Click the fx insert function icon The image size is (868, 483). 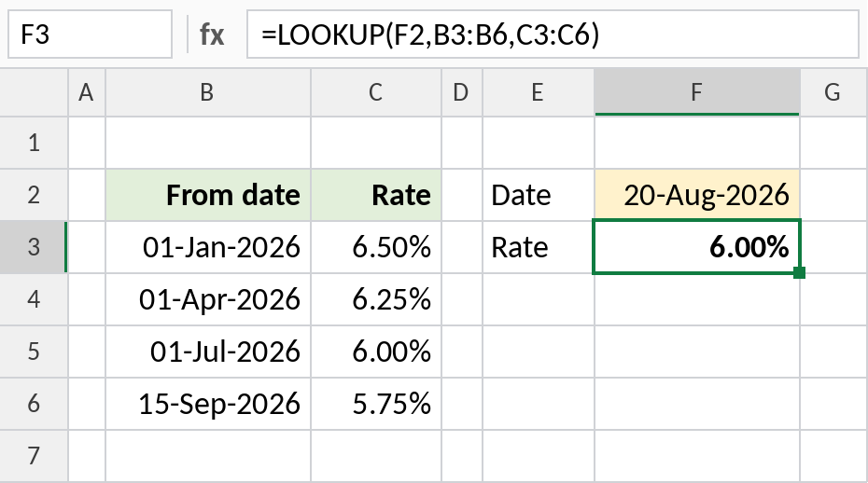(x=212, y=34)
